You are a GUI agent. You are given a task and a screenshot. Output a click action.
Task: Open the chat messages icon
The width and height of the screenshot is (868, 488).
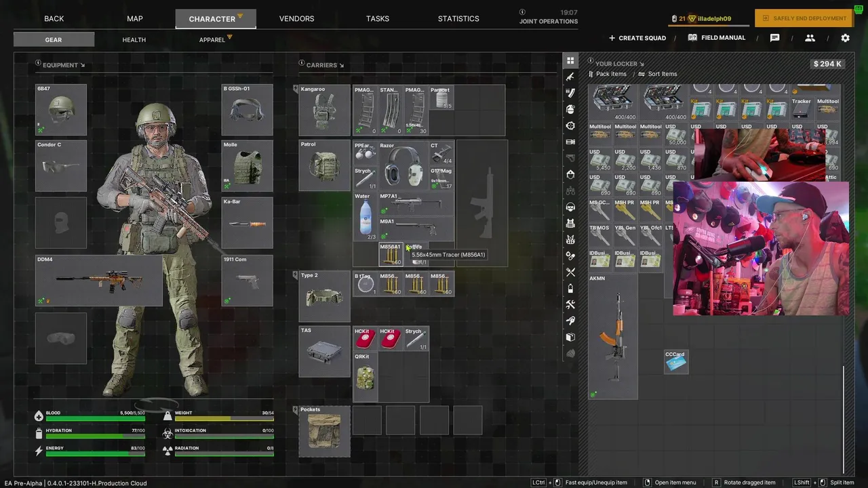click(x=774, y=38)
